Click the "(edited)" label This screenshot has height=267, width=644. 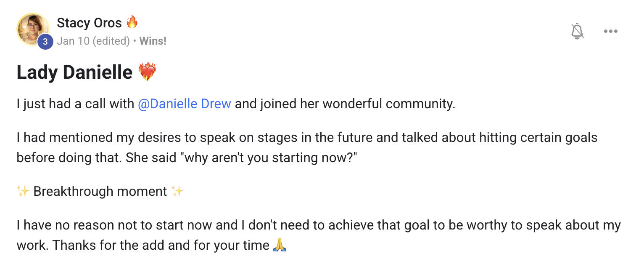111,41
